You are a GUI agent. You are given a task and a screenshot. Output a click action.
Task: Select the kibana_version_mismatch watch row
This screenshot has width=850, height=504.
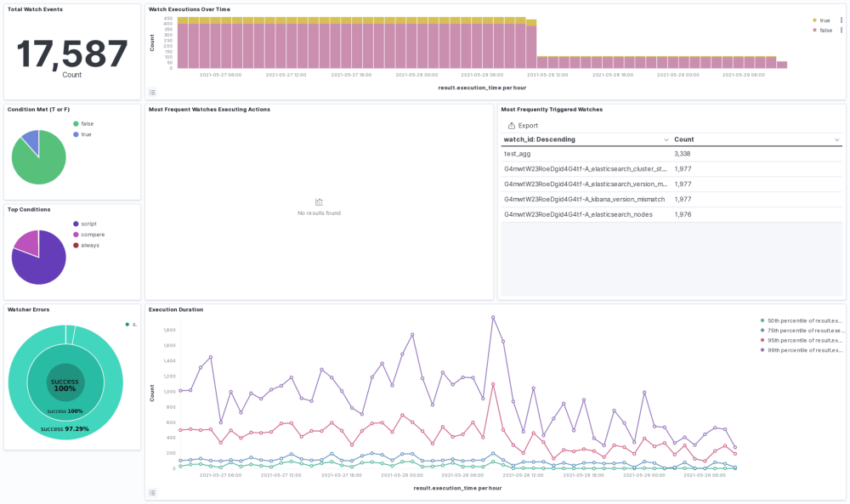(x=584, y=200)
